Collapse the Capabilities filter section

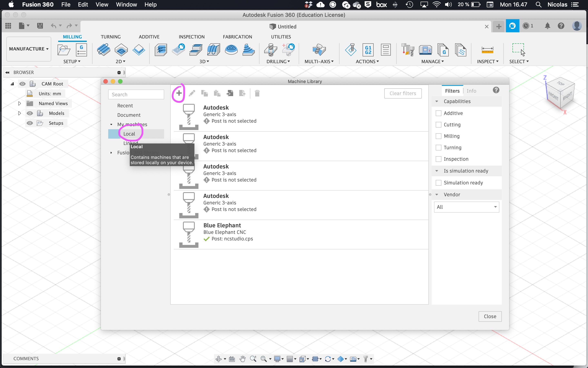(x=437, y=101)
